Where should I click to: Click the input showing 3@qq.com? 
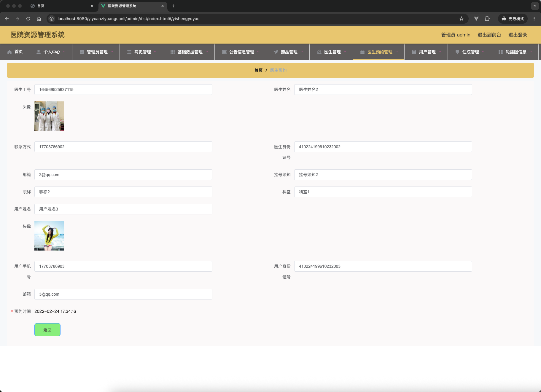(123, 294)
